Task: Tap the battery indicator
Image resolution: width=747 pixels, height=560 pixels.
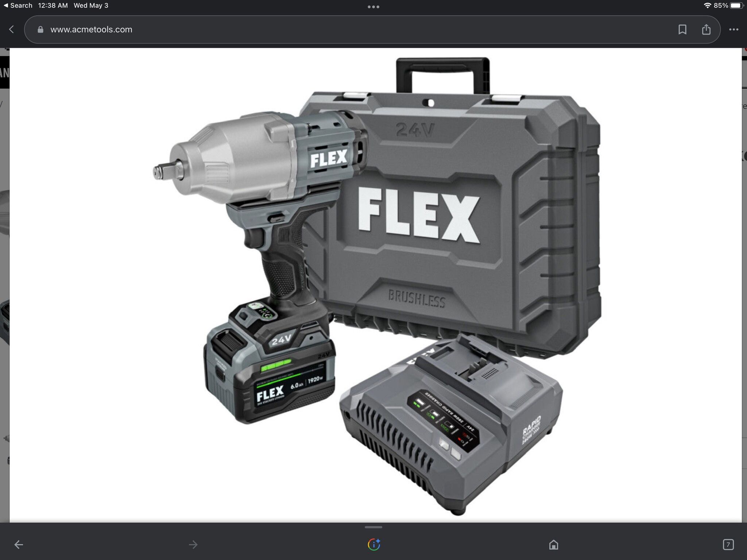Action: [x=737, y=5]
